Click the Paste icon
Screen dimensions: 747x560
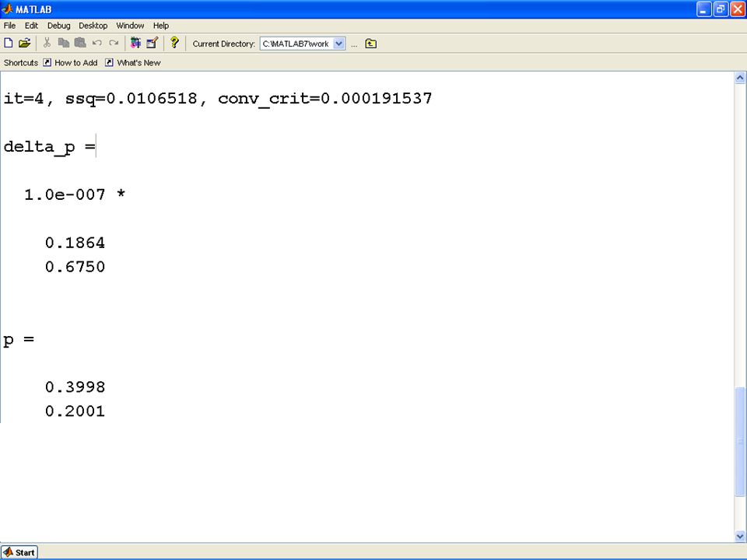(x=80, y=44)
